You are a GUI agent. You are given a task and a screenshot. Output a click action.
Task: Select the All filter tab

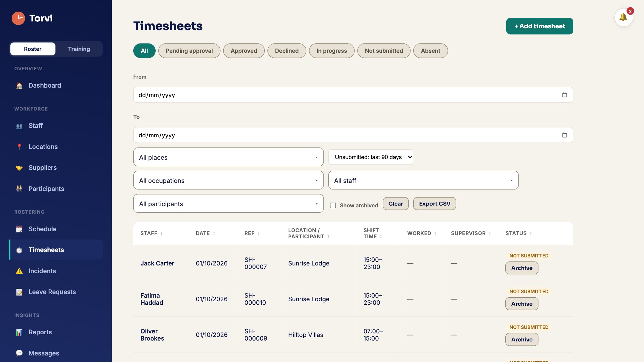pyautogui.click(x=144, y=51)
